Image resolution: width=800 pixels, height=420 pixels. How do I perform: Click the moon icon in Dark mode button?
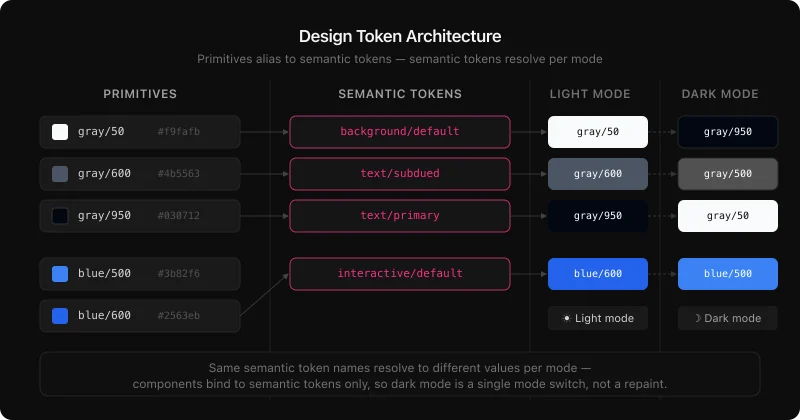697,318
